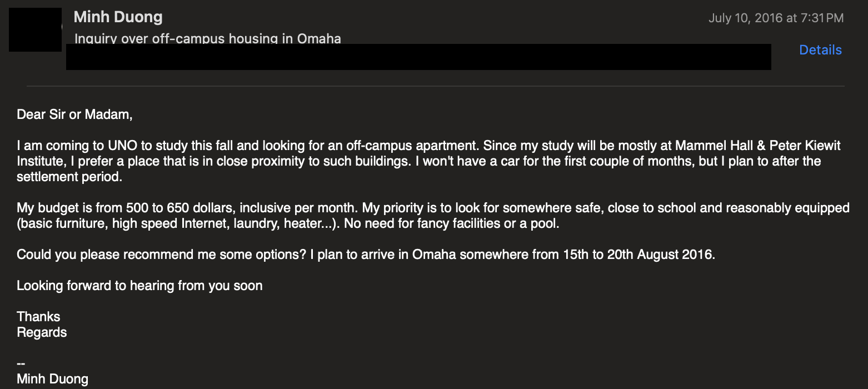868x389 pixels.
Task: Click the blacked-out recipients bar
Action: pyautogui.click(x=418, y=57)
